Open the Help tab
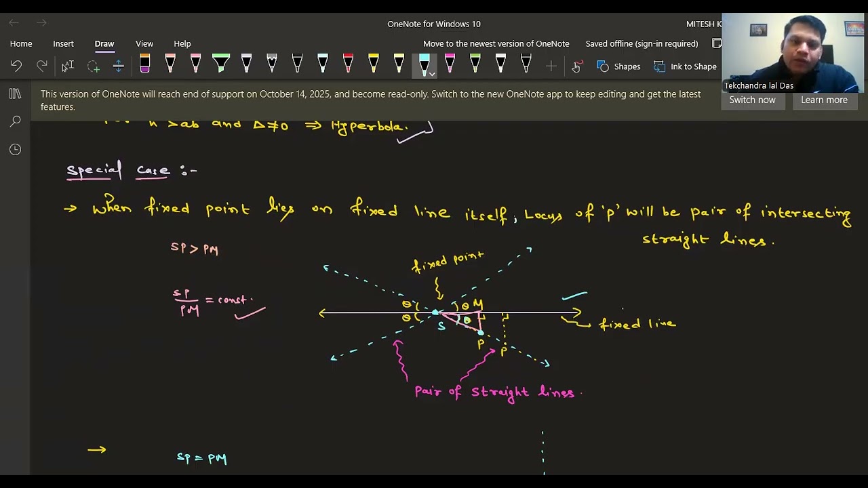Image resolution: width=868 pixels, height=488 pixels. 182,43
